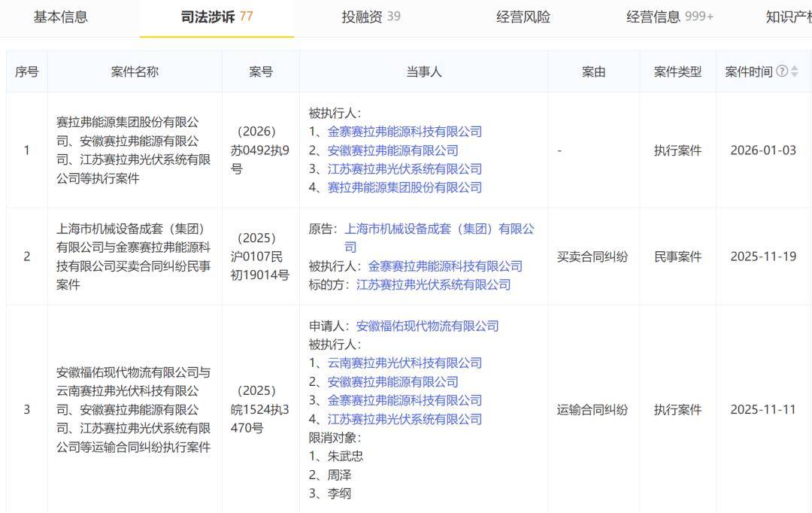Sort cases using the 案件时间 sort arrows
Viewport: 812px width, 513px height.
[x=795, y=71]
